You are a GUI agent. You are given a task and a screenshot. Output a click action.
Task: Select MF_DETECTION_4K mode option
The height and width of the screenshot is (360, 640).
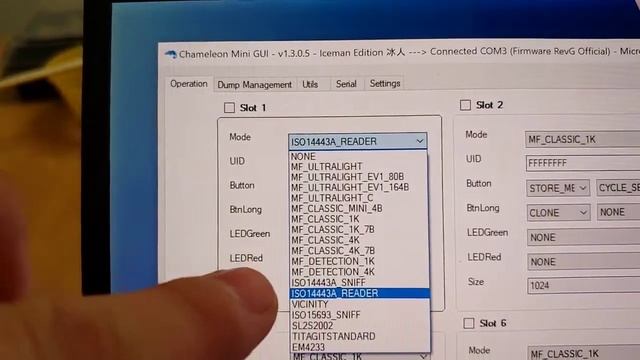click(359, 272)
